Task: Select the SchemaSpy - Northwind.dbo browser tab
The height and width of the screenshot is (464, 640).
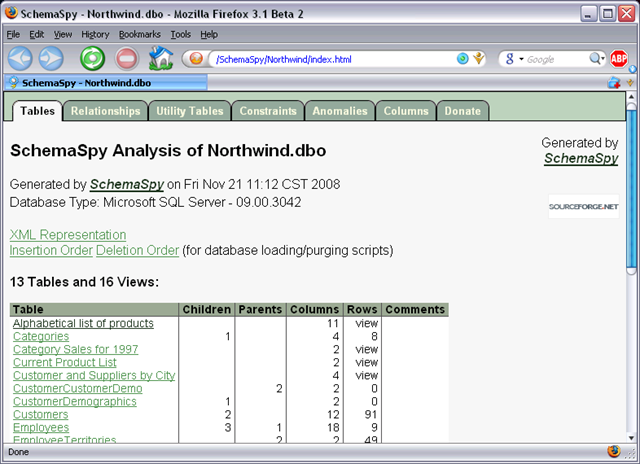Action: (x=106, y=83)
